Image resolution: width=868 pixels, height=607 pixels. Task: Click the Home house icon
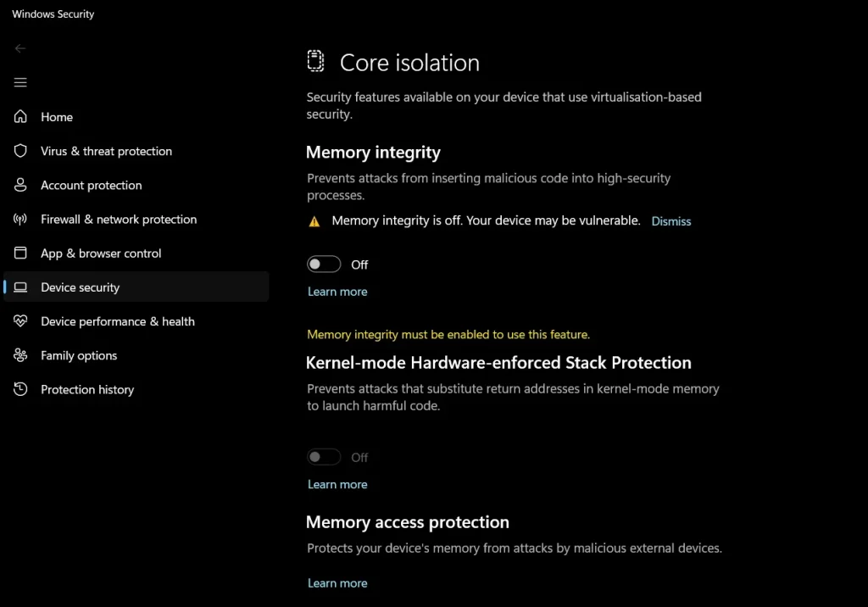[20, 116]
